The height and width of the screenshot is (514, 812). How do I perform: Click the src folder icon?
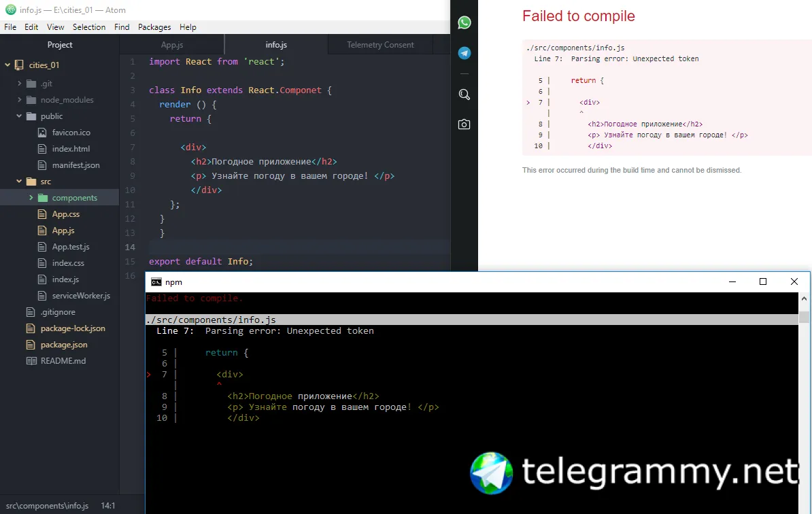[31, 181]
